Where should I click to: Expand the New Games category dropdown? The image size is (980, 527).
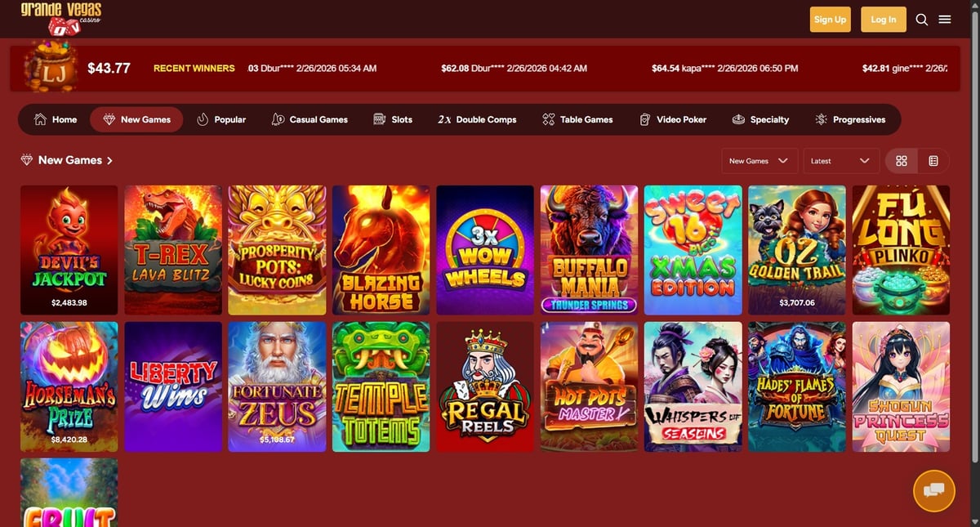(x=759, y=161)
